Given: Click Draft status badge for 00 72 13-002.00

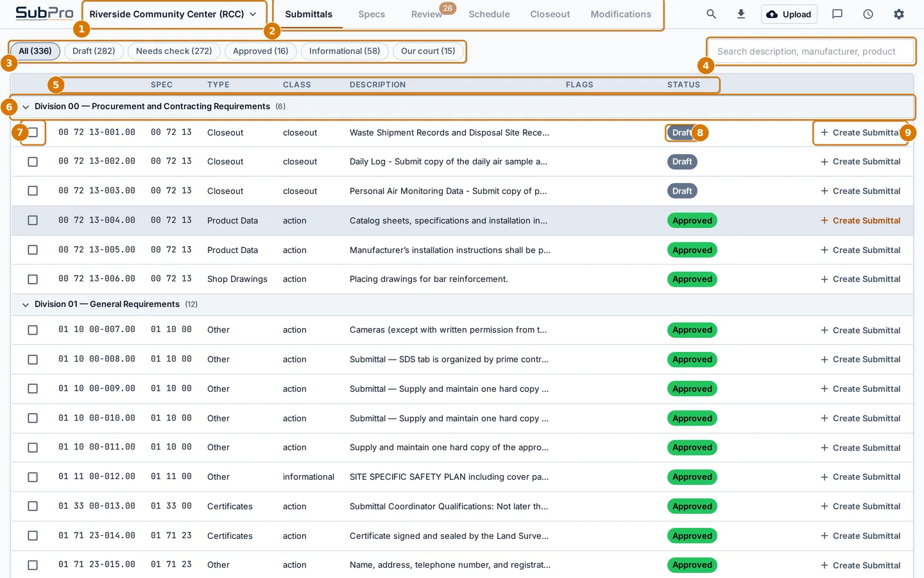Looking at the screenshot, I should click(x=682, y=162).
